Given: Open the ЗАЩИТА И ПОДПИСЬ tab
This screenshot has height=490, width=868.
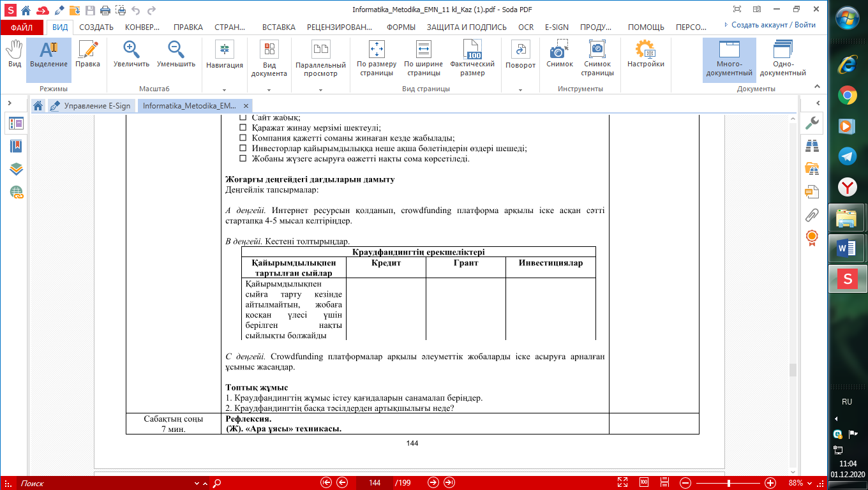Looking at the screenshot, I should (467, 27).
